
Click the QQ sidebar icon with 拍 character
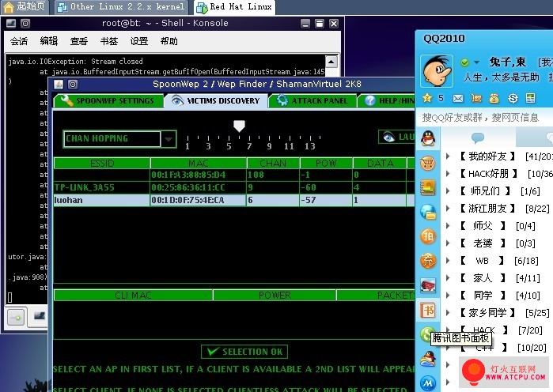[428, 236]
